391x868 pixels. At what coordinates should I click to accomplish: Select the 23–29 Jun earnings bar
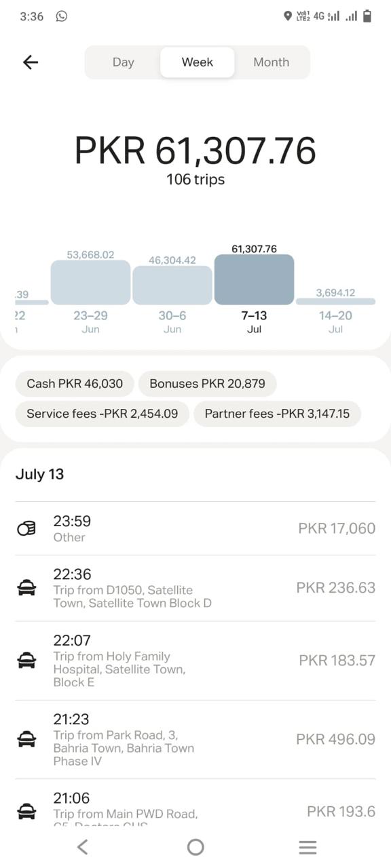click(x=90, y=282)
